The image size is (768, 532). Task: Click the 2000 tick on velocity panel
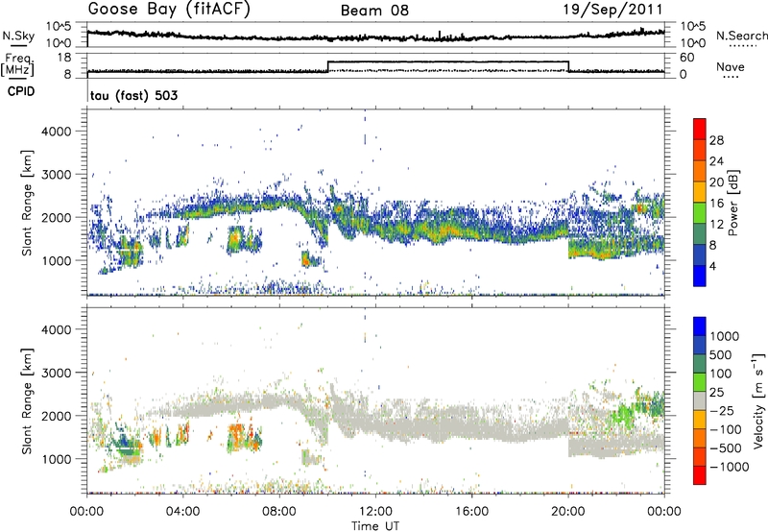56,416
